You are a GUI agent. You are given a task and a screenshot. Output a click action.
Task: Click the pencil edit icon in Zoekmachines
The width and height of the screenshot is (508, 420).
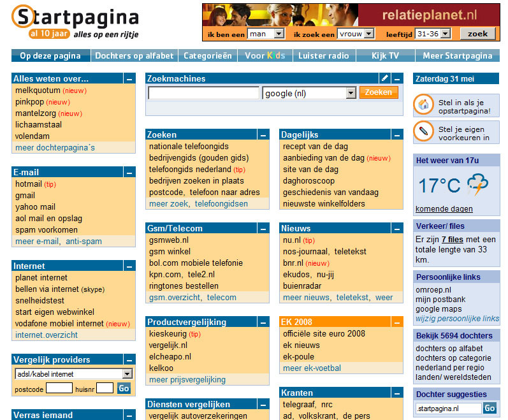(384, 78)
